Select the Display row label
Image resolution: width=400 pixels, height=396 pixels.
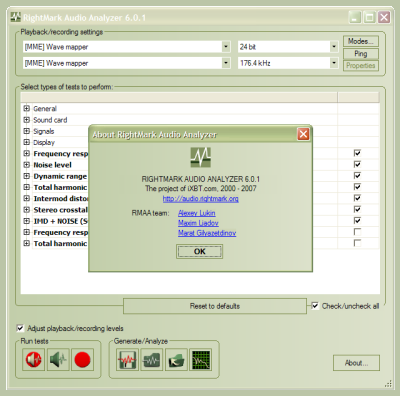(x=44, y=143)
